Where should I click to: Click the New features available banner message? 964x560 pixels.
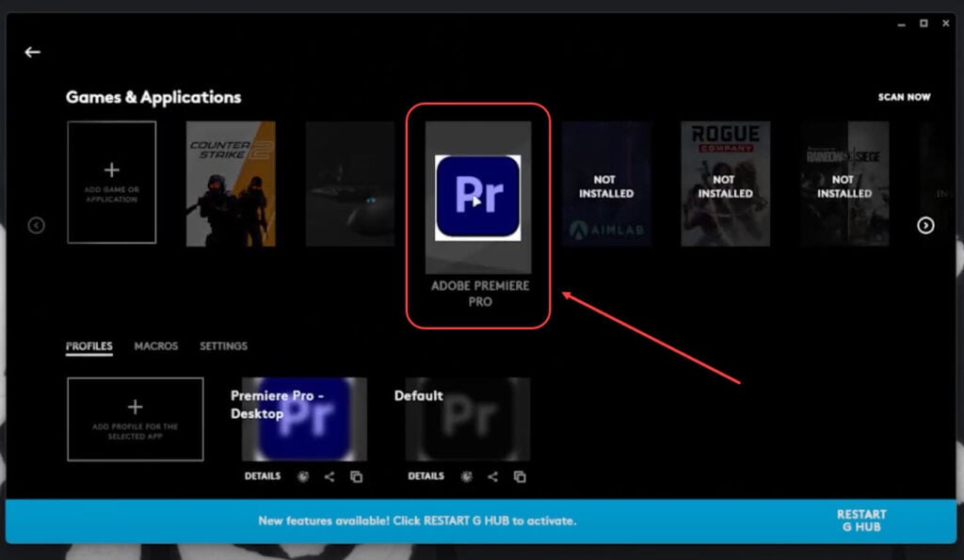click(417, 520)
